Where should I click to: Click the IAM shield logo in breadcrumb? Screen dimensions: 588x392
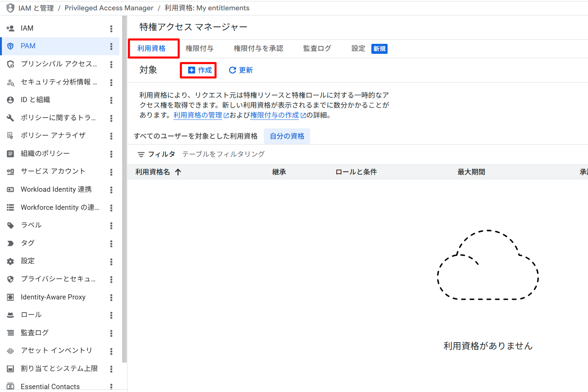(10, 8)
